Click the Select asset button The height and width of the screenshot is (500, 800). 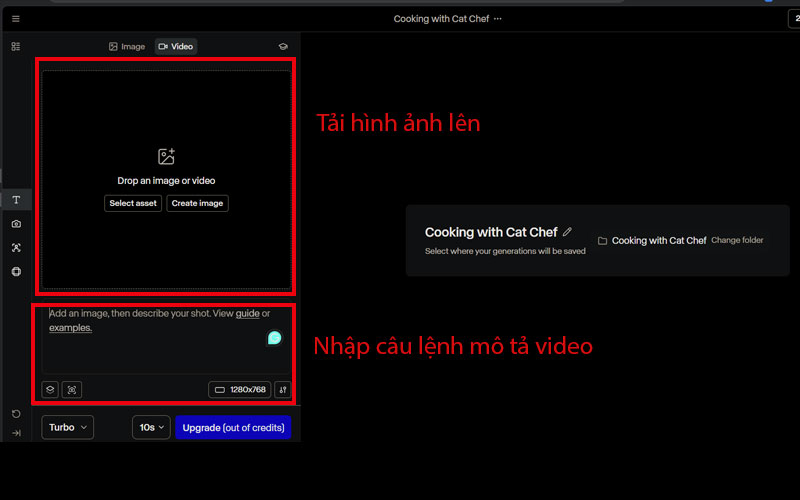(133, 203)
